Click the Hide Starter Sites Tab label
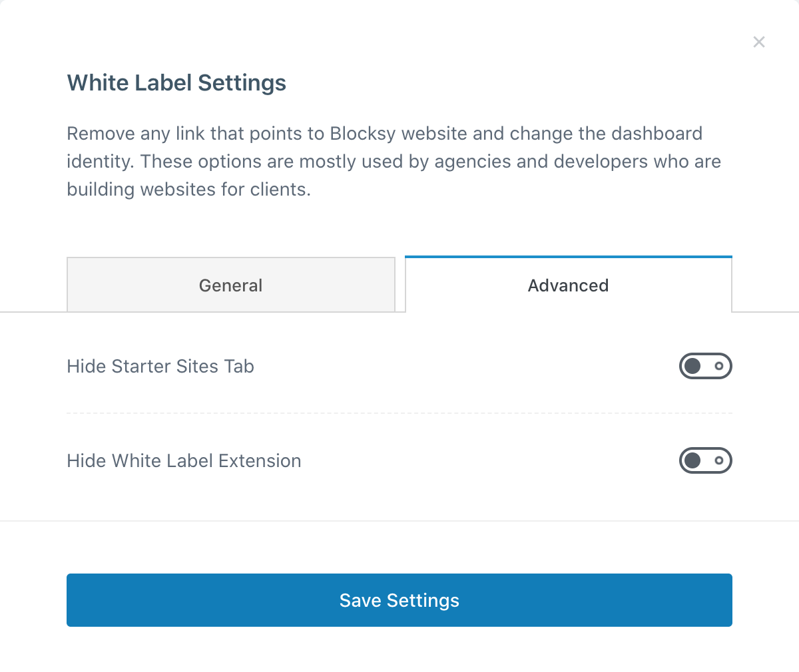The image size is (799, 672). point(160,367)
